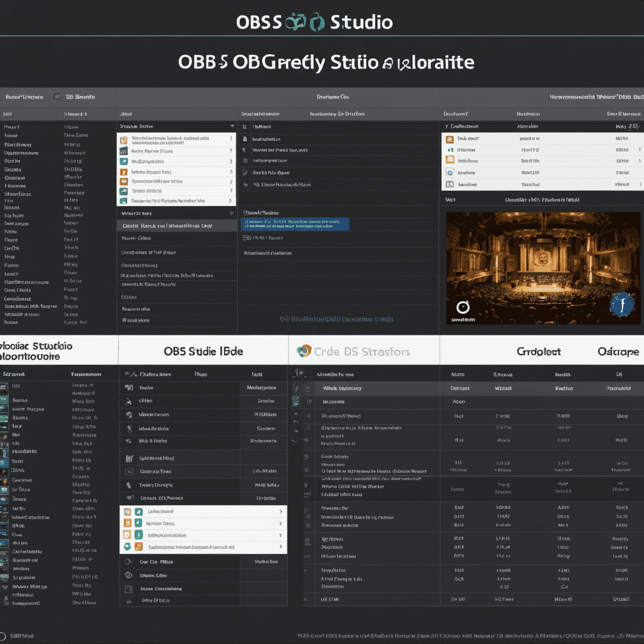Click the orange icon beside 'Sodo anast'

[x=449, y=139]
